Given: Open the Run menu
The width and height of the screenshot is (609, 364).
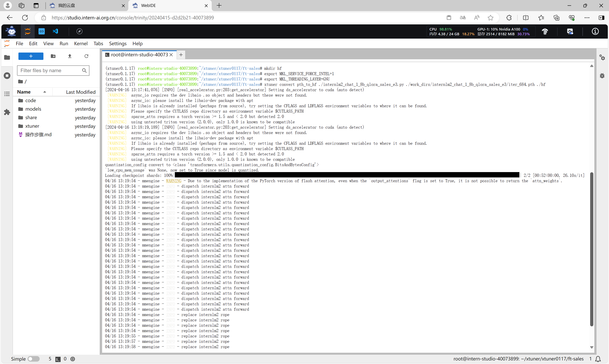Looking at the screenshot, I should [64, 43].
